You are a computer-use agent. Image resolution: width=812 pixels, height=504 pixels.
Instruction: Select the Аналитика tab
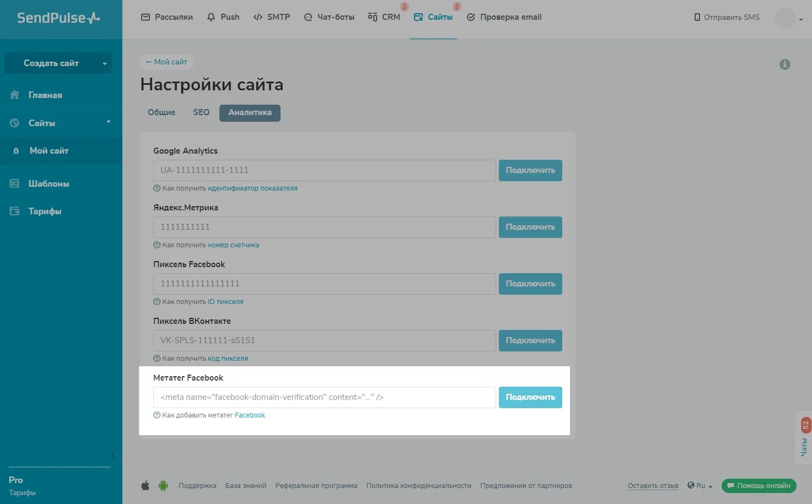click(x=250, y=112)
